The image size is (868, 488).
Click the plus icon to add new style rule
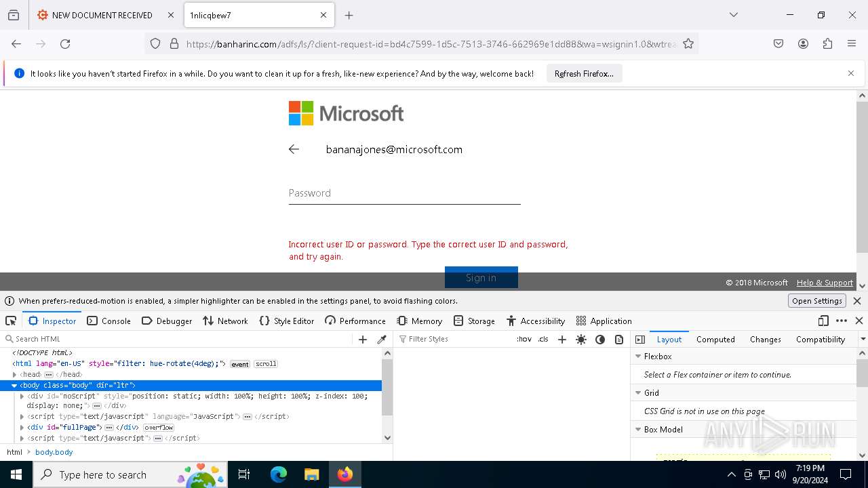click(561, 339)
